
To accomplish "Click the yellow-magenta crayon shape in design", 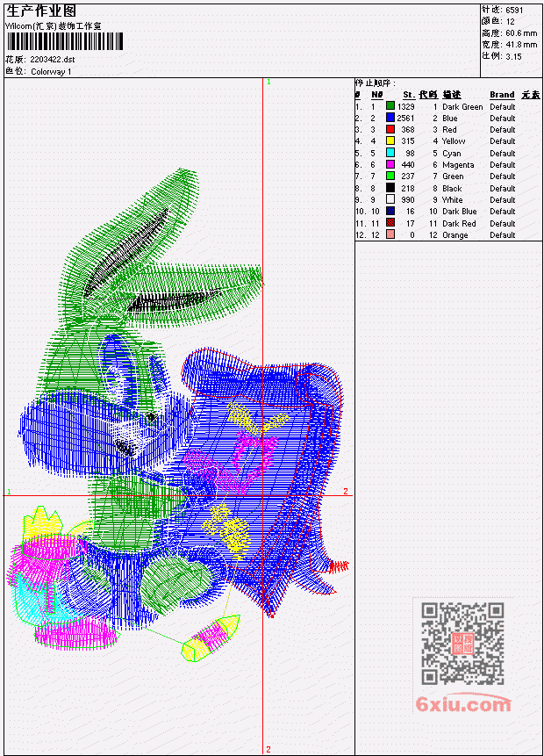I will 210,637.
